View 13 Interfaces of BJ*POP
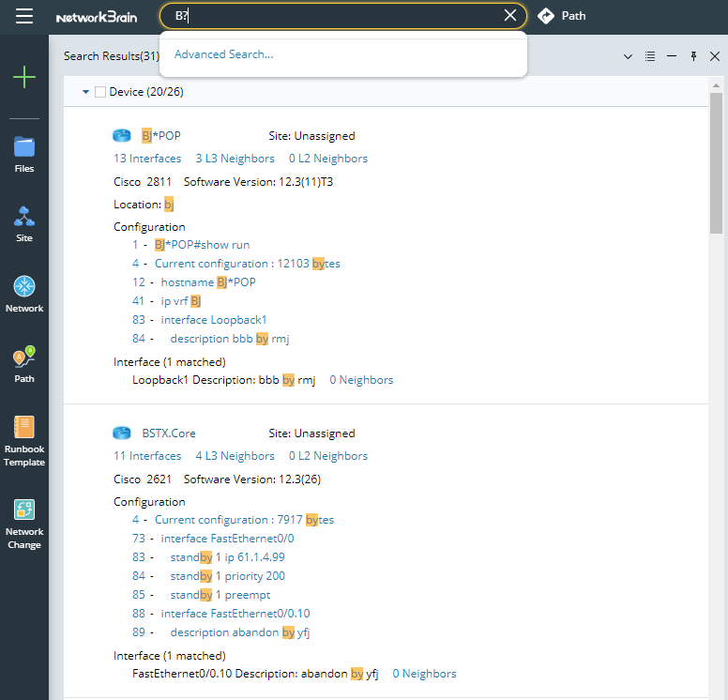Viewport: 728px width, 700px height. (147, 159)
